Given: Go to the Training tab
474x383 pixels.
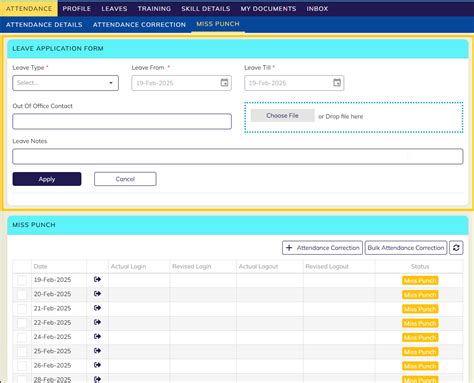Looking at the screenshot, I should pyautogui.click(x=154, y=9).
